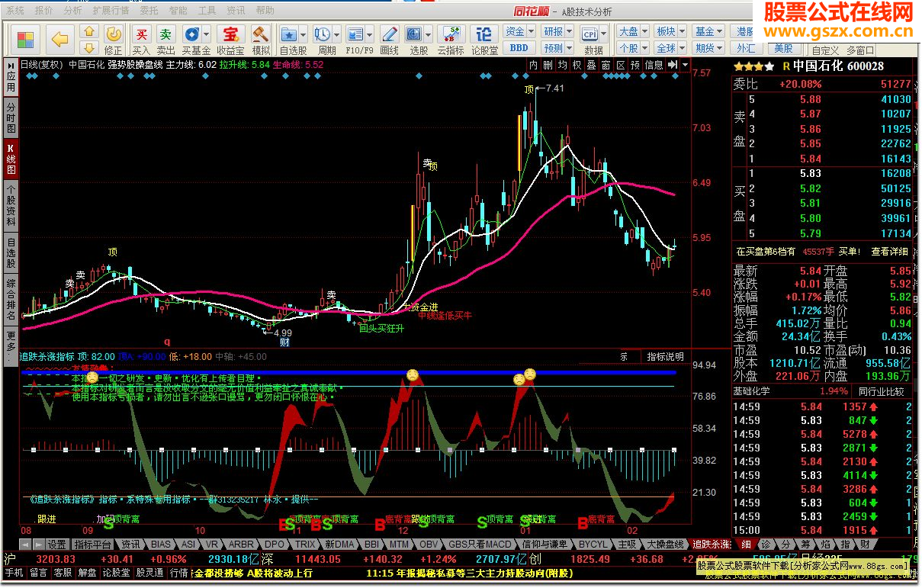Screen dimensions: 922x588
Task: Select the 综合排名 side tab
Action: [11, 299]
